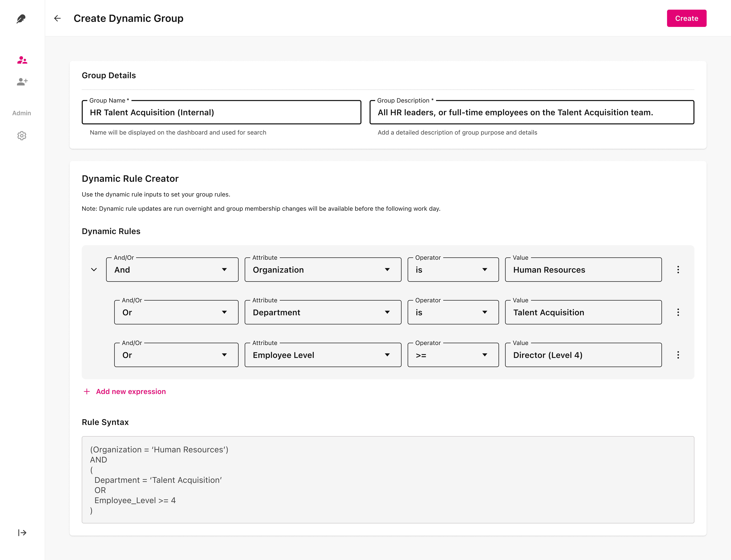Open the Department attribute dropdown

tap(323, 312)
